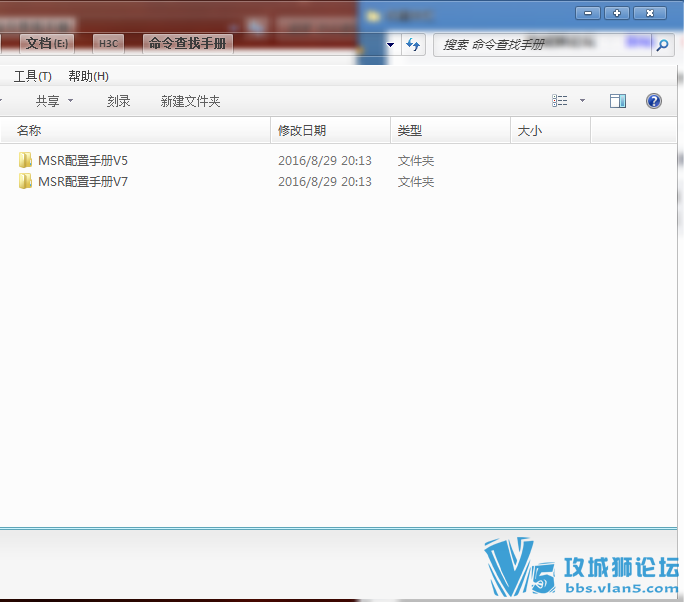The width and height of the screenshot is (684, 602).
Task: Click the 刻录 toolbar button
Action: coord(119,101)
